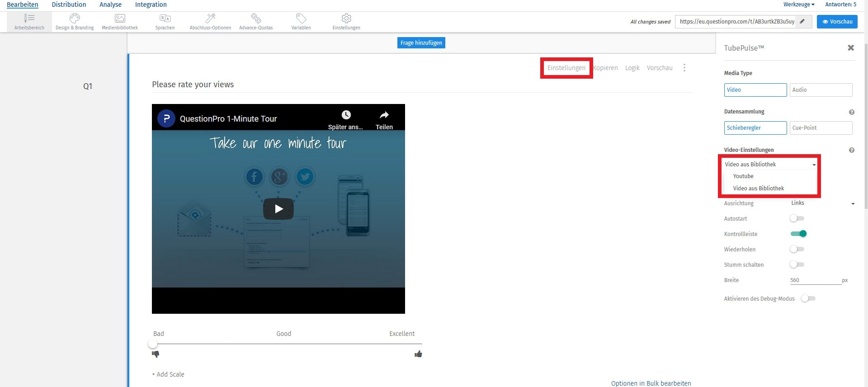
Task: Toggle the Wiederholen switch
Action: 797,249
